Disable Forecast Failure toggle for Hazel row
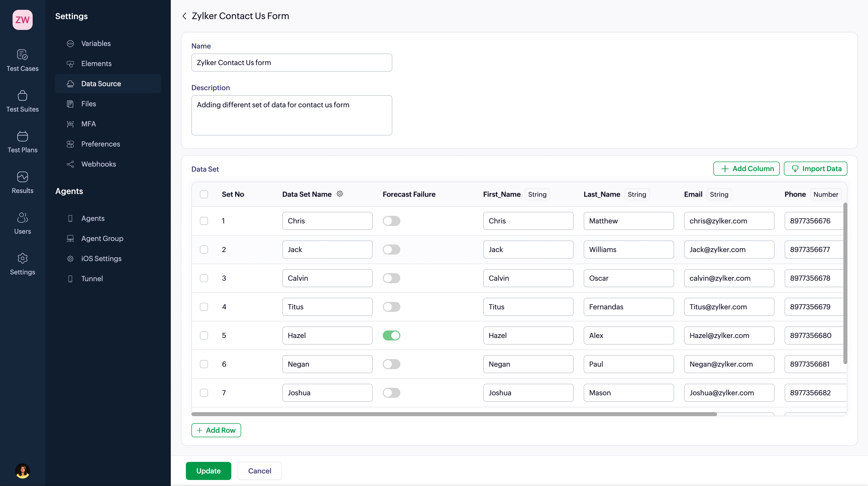Viewport: 868px width, 486px height. click(x=391, y=335)
